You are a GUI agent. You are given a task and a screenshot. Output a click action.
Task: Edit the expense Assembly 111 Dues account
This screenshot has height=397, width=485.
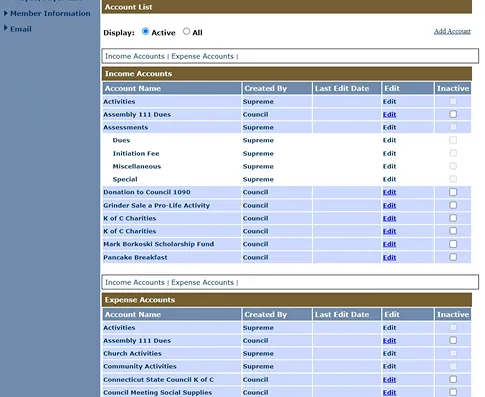pos(389,341)
